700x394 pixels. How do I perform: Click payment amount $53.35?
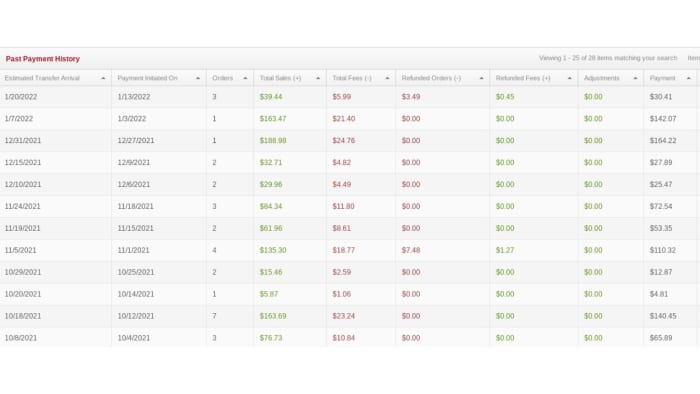click(661, 228)
